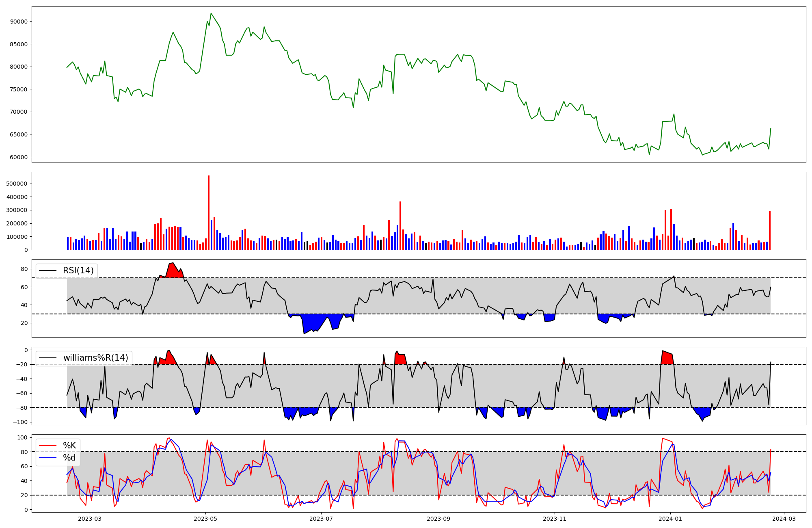
Task: Click the 60000 price axis label
Action: click(x=19, y=157)
